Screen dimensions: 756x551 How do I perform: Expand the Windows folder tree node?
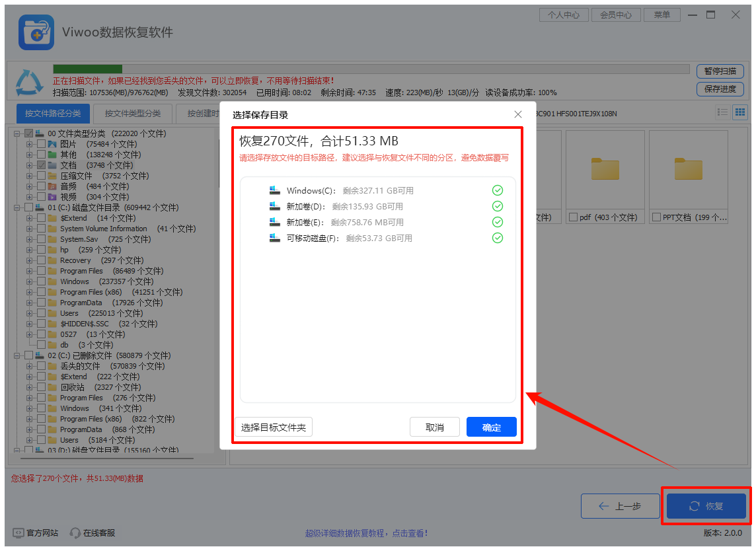point(30,281)
